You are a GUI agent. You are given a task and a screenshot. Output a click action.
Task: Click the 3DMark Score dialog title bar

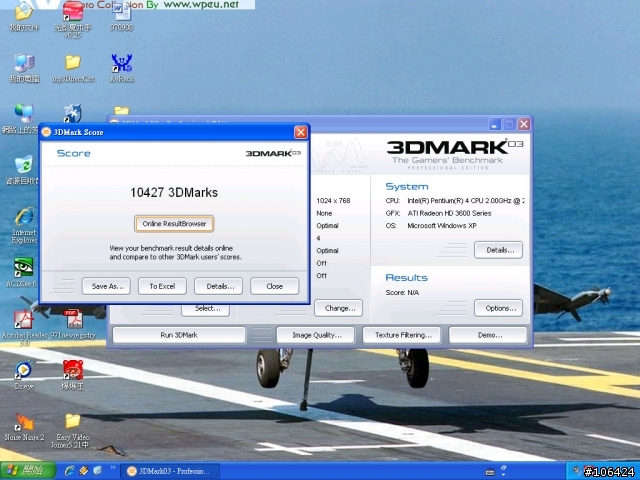174,132
